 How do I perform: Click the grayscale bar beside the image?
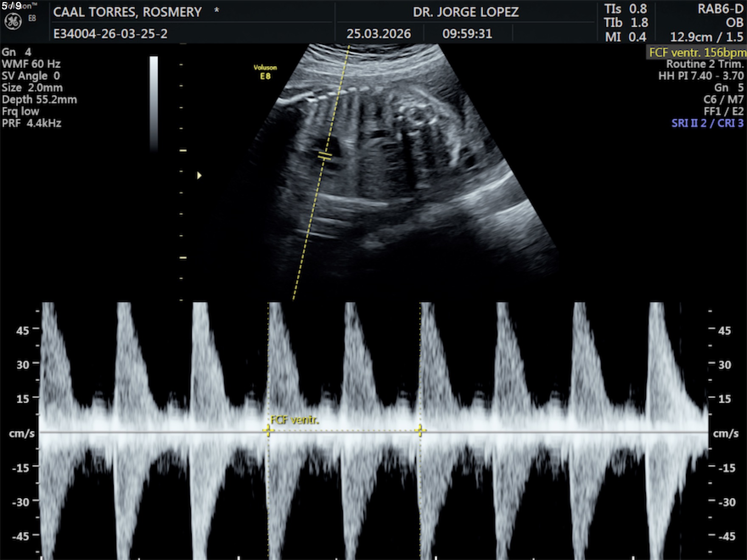pyautogui.click(x=154, y=103)
